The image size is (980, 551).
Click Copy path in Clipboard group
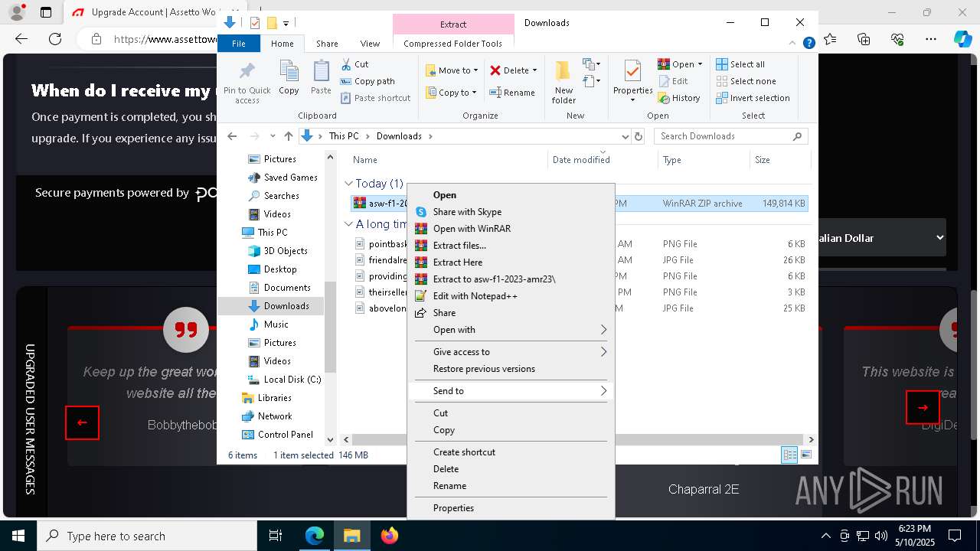367,81
